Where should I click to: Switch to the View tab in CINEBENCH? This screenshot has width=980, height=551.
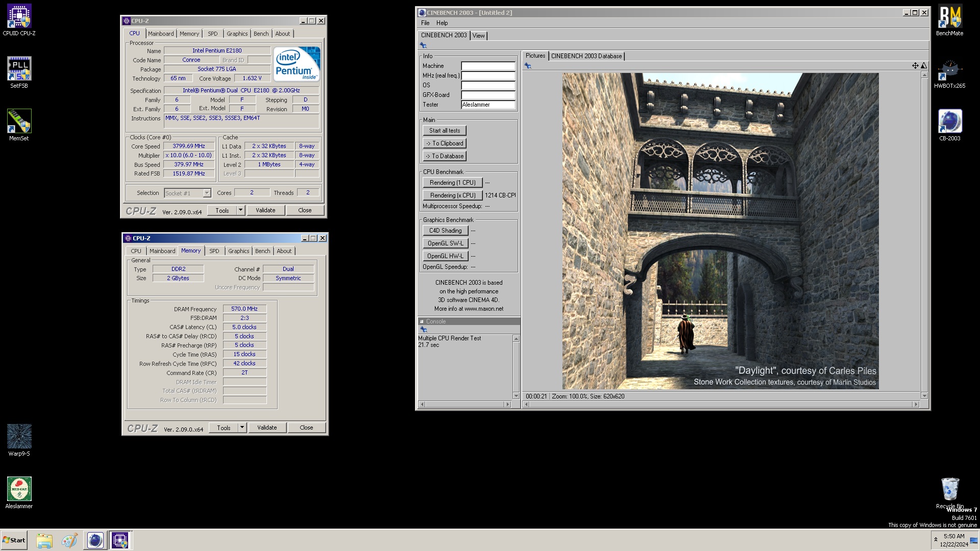tap(478, 35)
